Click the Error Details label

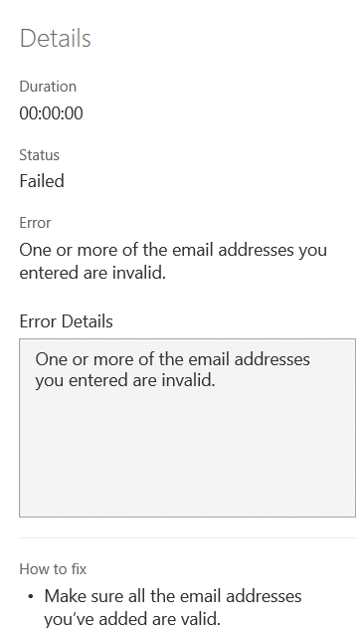66,321
